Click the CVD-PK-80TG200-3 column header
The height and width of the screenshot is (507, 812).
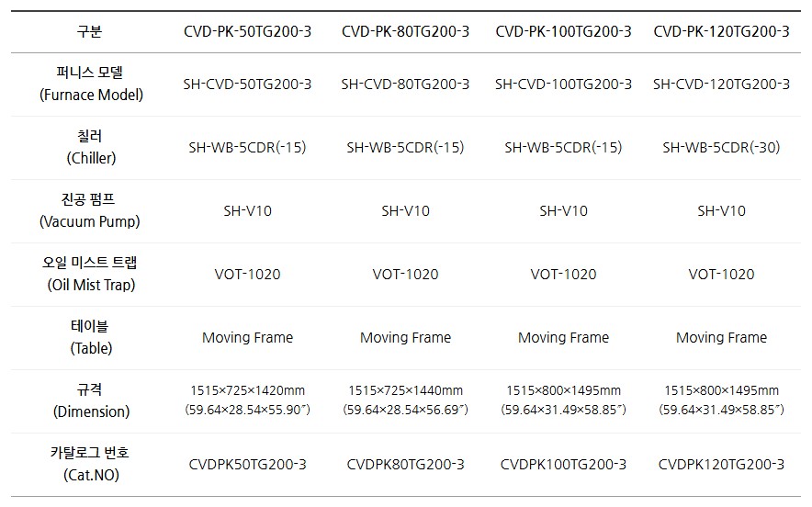point(405,31)
